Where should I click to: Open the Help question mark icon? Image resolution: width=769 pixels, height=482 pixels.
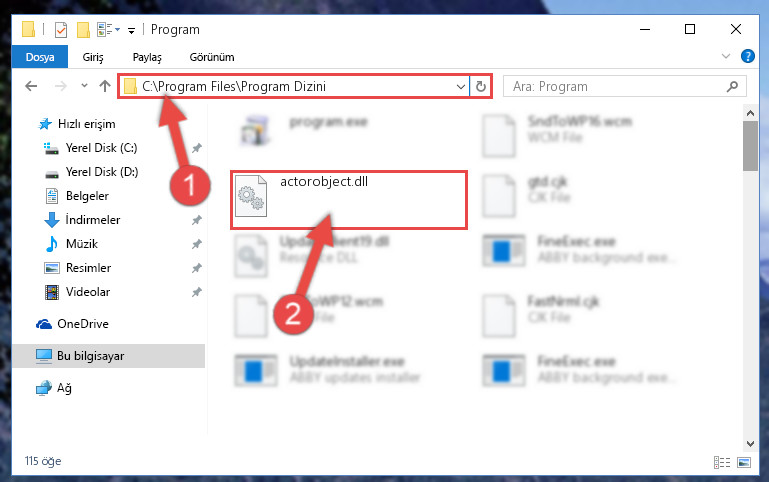pyautogui.click(x=747, y=56)
